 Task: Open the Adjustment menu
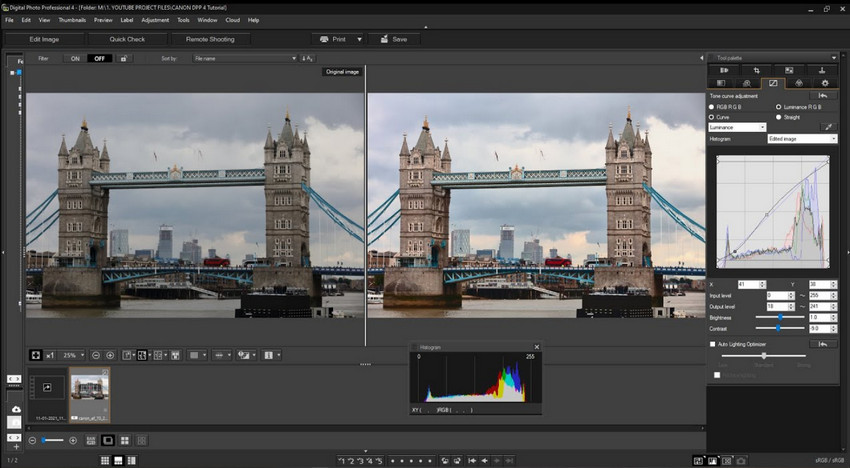pos(155,20)
